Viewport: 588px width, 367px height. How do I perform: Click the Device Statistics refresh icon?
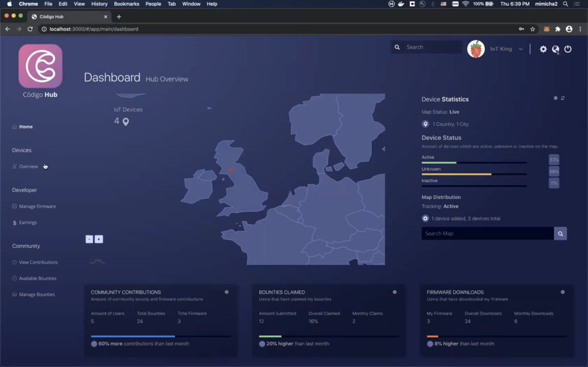pyautogui.click(x=563, y=98)
